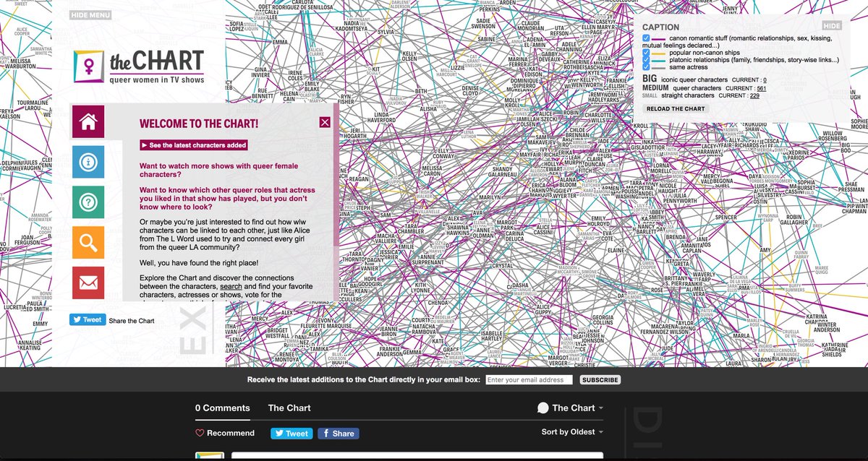This screenshot has width=868, height=461.
Task: Toggle canon romantic stuff checkbox
Action: point(646,38)
